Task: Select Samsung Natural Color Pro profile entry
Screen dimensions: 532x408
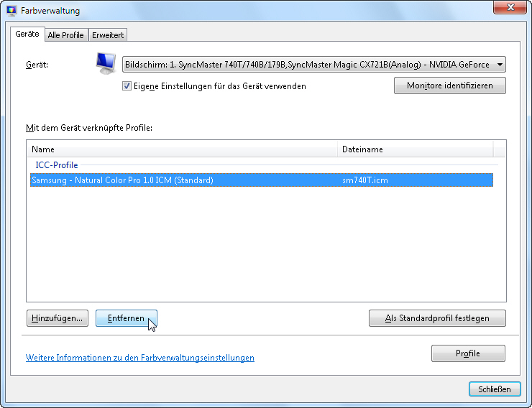Action: click(x=122, y=180)
